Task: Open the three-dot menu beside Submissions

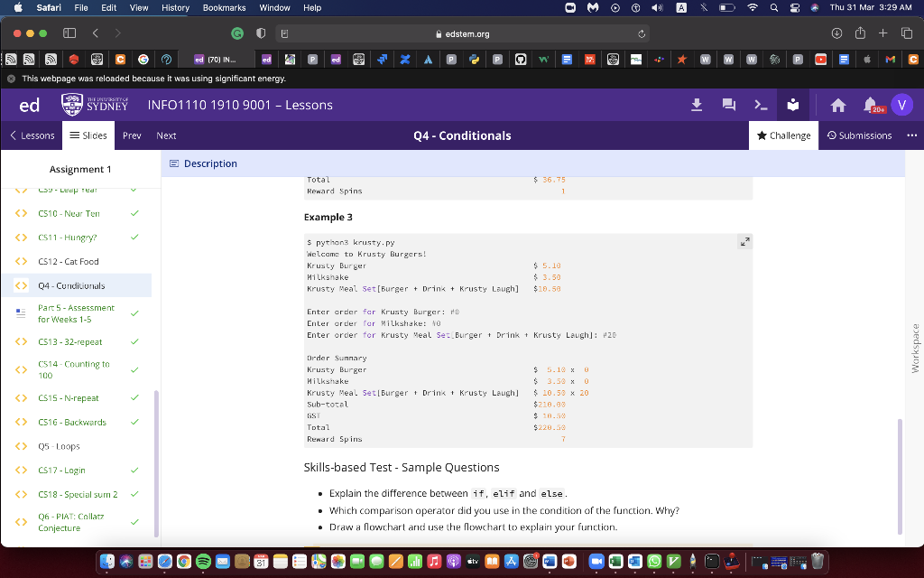Action: (x=912, y=135)
